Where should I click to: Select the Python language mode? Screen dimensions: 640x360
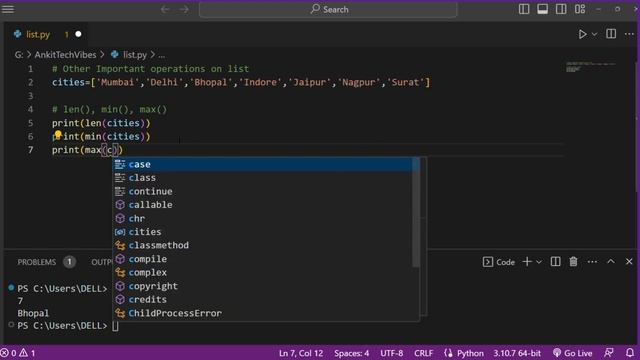click(x=470, y=353)
